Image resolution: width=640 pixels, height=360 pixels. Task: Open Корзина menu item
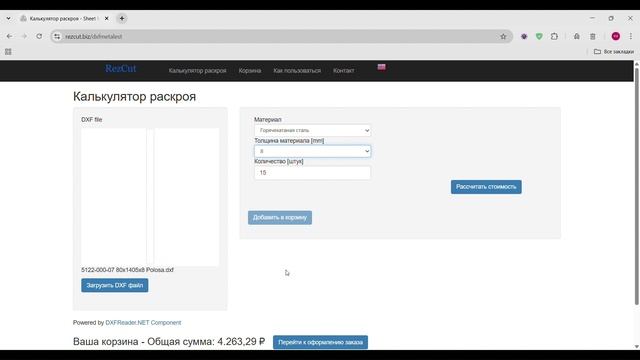[x=250, y=71]
